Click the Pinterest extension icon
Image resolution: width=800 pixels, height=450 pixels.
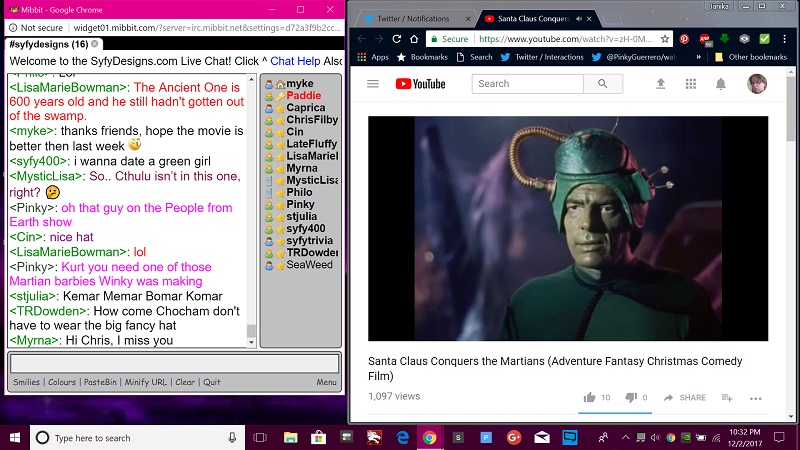(x=684, y=39)
